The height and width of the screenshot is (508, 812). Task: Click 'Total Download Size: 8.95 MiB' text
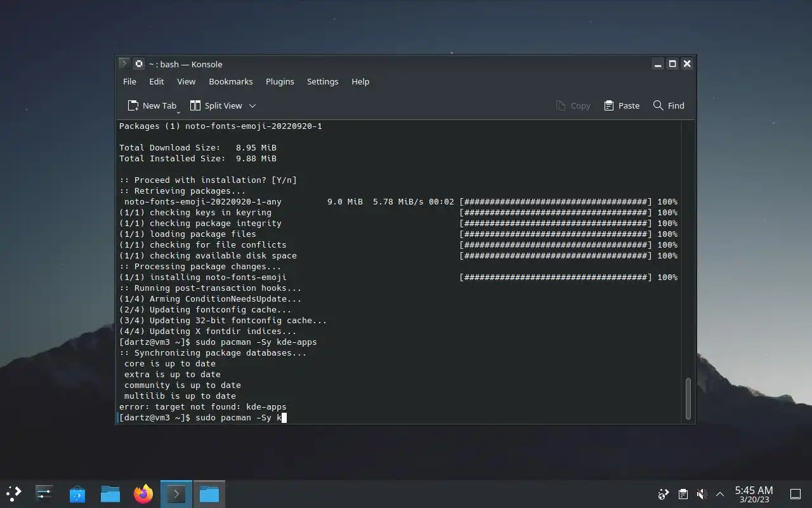click(198, 147)
